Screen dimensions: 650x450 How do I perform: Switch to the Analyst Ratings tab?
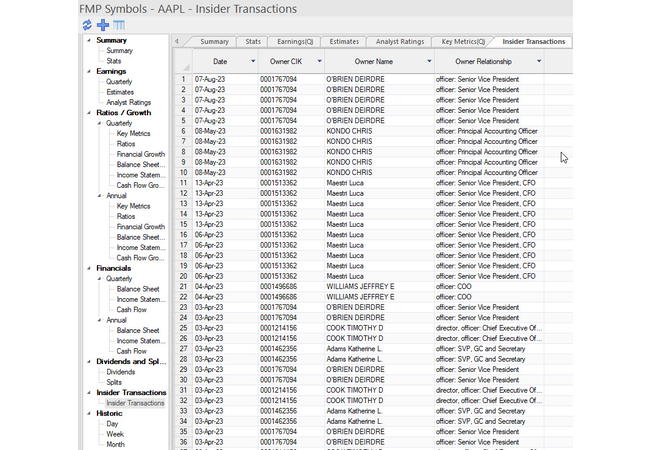point(400,41)
